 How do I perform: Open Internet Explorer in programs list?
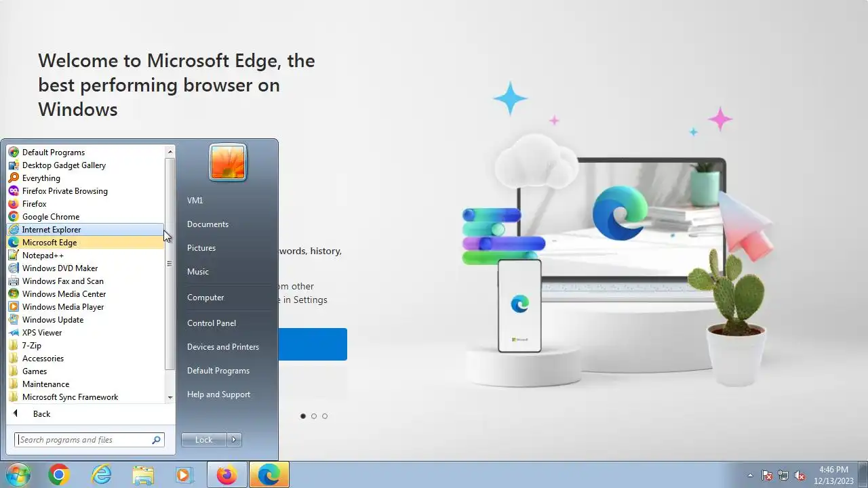[x=85, y=230]
